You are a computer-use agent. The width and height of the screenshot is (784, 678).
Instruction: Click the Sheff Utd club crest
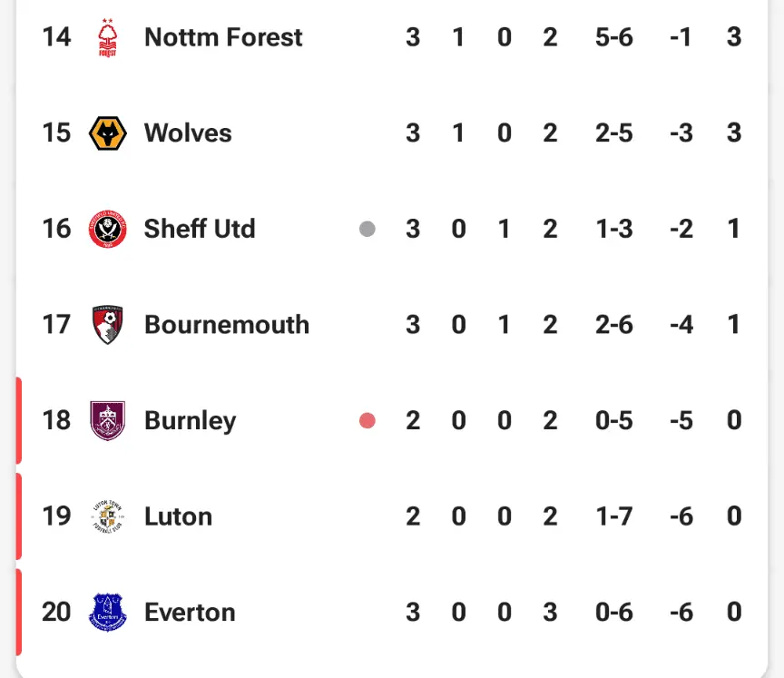click(108, 229)
